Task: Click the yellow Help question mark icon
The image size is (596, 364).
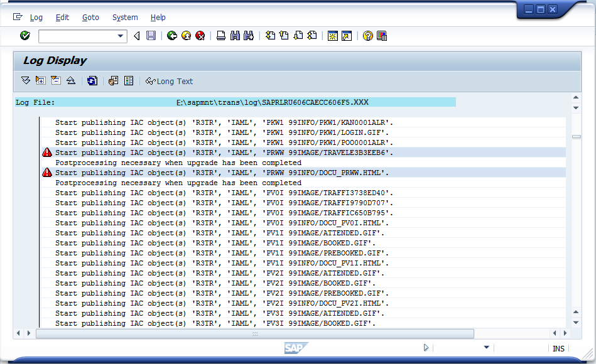Action: (367, 36)
